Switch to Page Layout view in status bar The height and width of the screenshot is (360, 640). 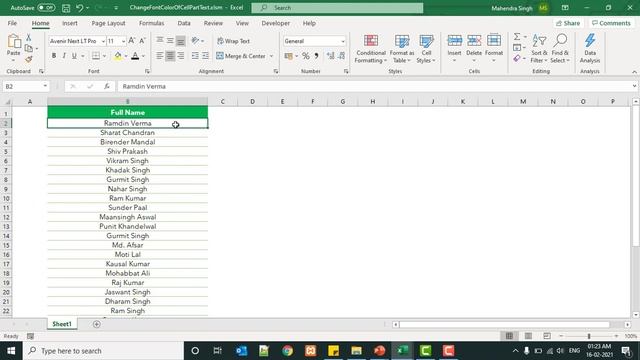tap(528, 336)
